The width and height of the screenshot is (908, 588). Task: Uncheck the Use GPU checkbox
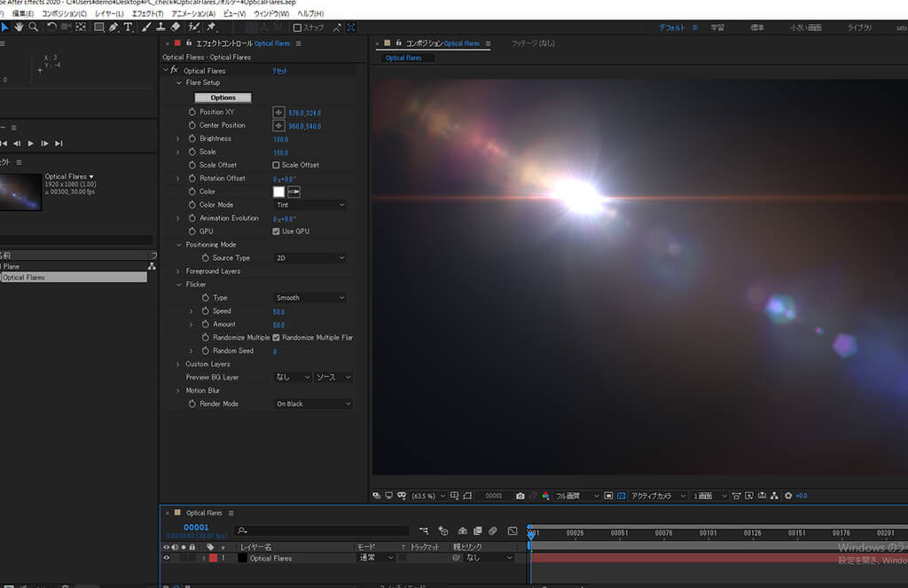(277, 231)
